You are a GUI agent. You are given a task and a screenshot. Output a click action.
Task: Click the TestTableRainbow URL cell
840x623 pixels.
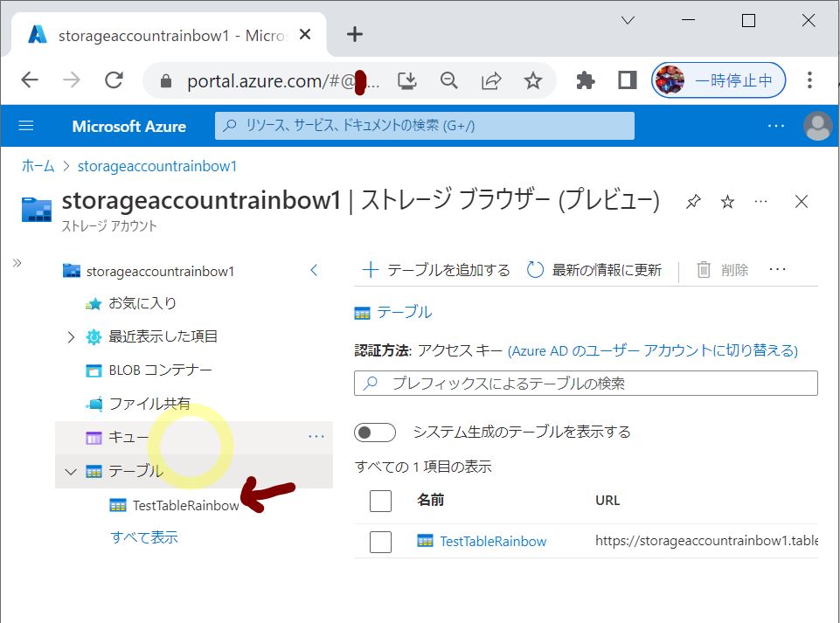(x=706, y=541)
